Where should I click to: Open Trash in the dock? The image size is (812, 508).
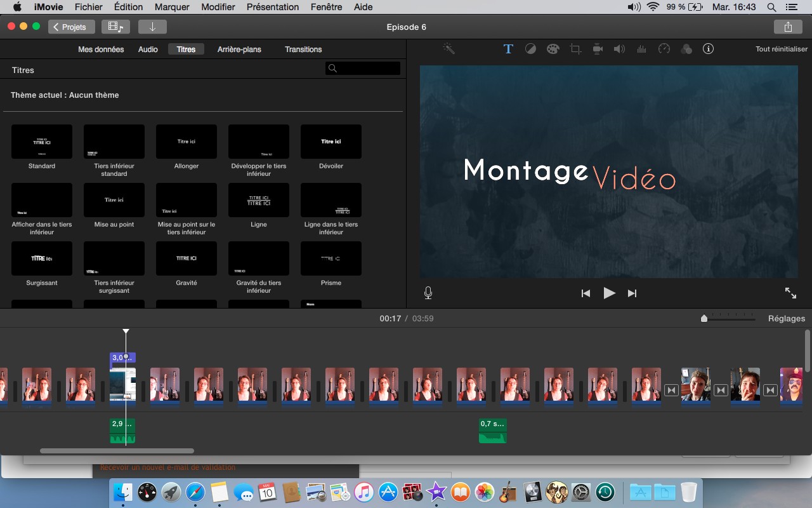[x=688, y=491]
